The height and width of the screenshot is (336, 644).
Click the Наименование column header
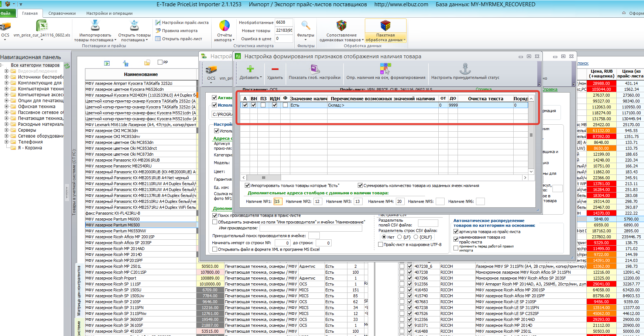141,74
